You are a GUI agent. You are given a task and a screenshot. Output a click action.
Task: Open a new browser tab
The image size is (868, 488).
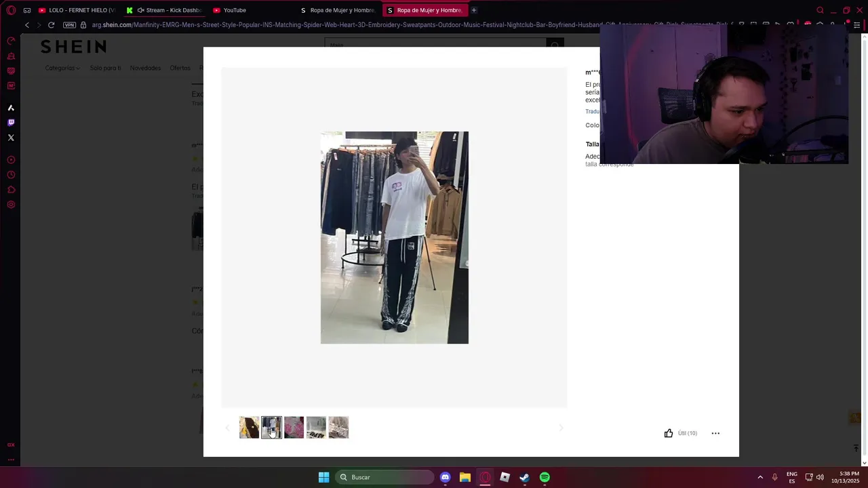(x=474, y=10)
